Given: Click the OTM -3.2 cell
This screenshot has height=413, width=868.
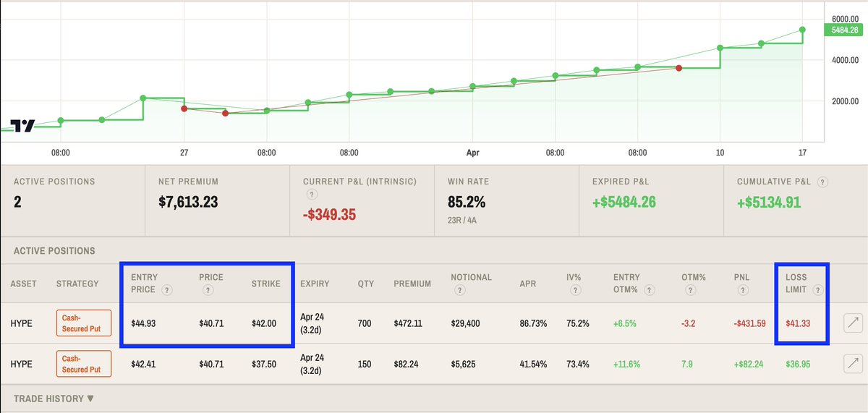Looking at the screenshot, I should point(688,323).
